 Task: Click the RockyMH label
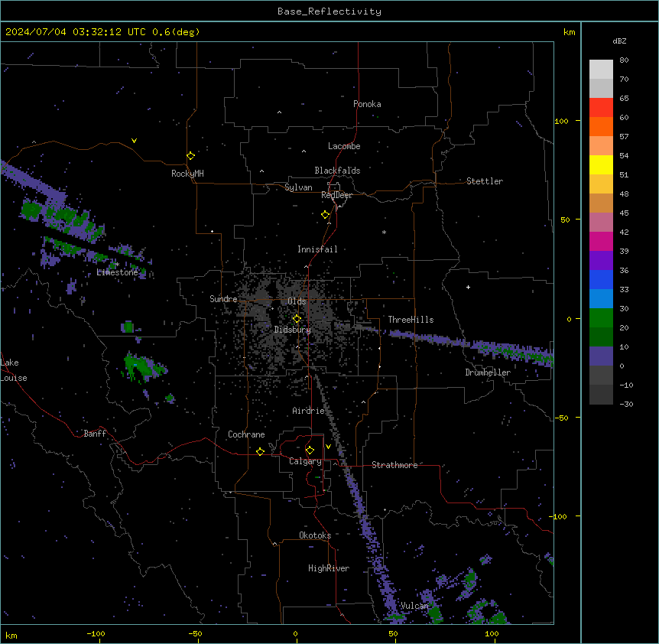(187, 174)
